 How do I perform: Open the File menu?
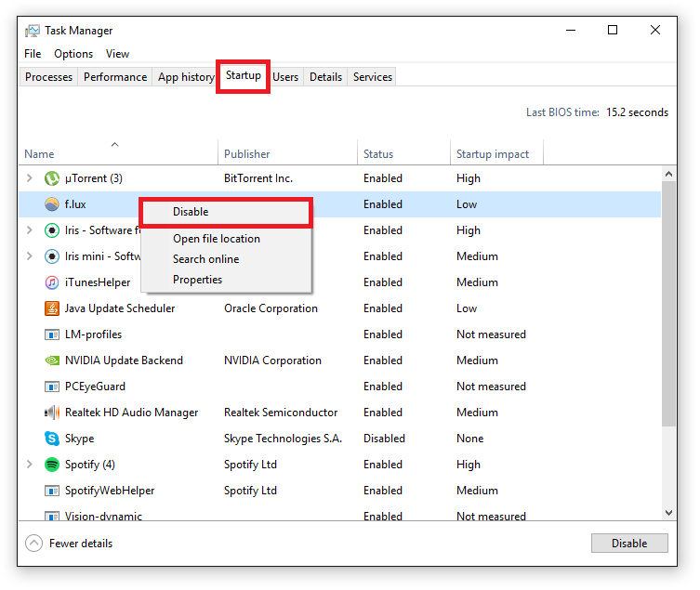33,54
